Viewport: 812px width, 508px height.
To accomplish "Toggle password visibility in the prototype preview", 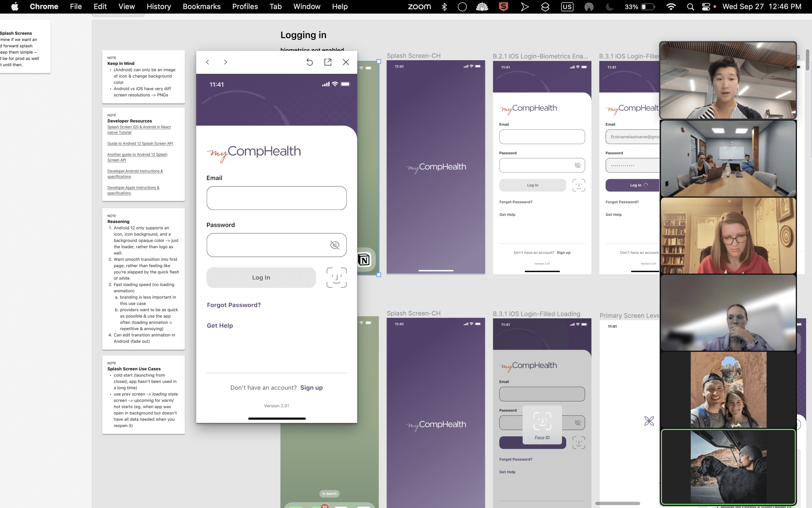I will [335, 245].
